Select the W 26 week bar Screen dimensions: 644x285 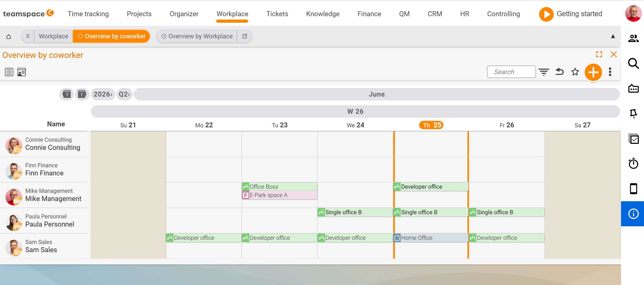point(355,111)
